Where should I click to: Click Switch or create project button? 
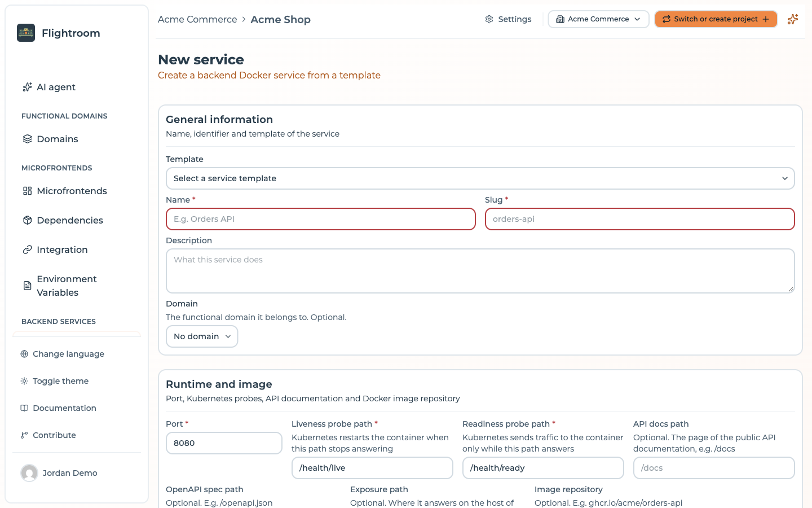(x=716, y=19)
